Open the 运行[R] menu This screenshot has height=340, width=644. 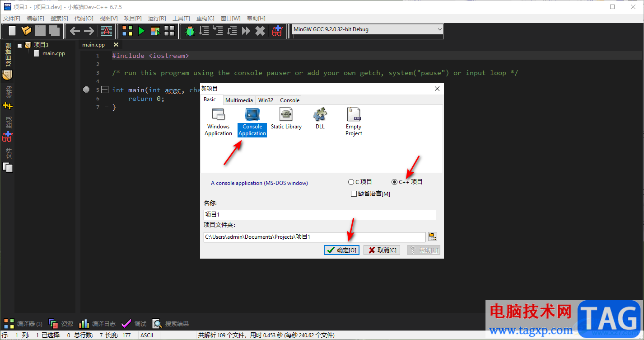coord(157,18)
